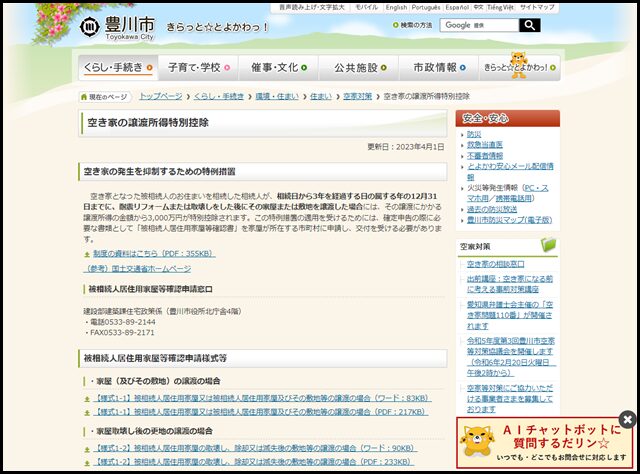Click 空家対策 breadcrumb link
The height and width of the screenshot is (474, 640).
357,97
